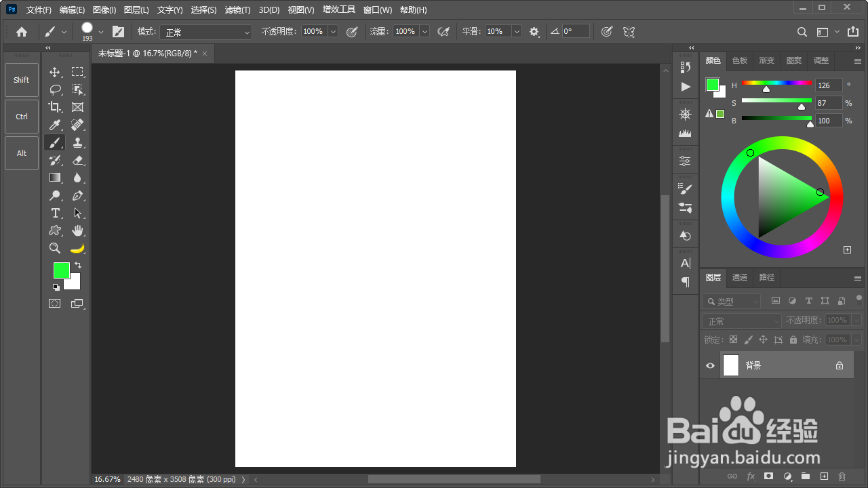Switch to the 色板 tab
868x488 pixels.
click(740, 60)
